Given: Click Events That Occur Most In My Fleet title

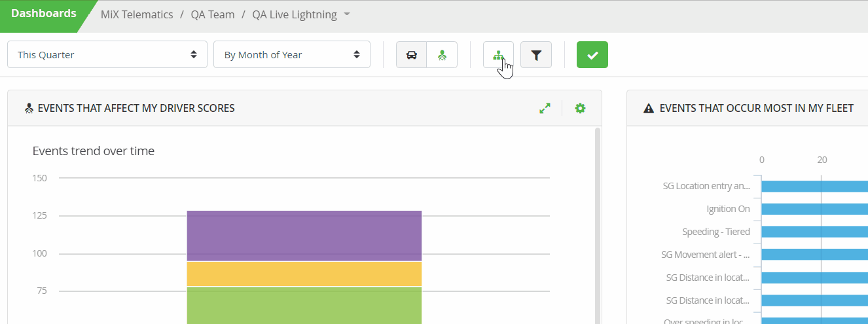Looking at the screenshot, I should pyautogui.click(x=757, y=108).
